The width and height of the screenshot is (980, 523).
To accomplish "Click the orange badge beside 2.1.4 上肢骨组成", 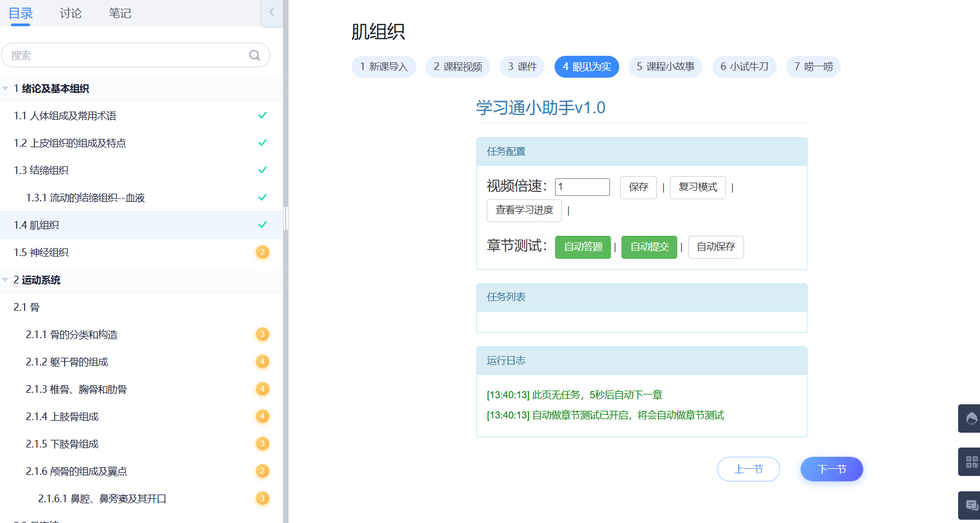I will point(262,416).
